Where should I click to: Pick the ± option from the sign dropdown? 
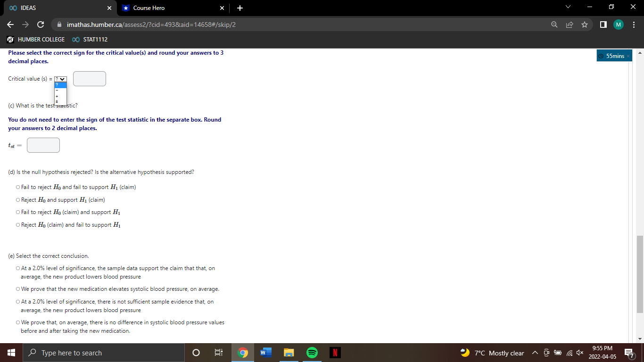point(57,101)
